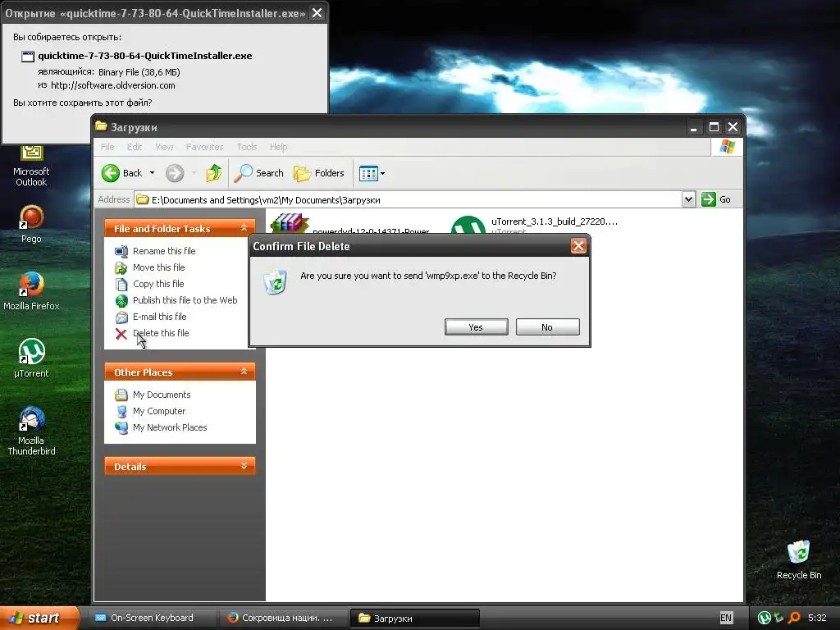The height and width of the screenshot is (630, 840).
Task: Close the Открытие quicktime download dialog
Action: (317, 13)
